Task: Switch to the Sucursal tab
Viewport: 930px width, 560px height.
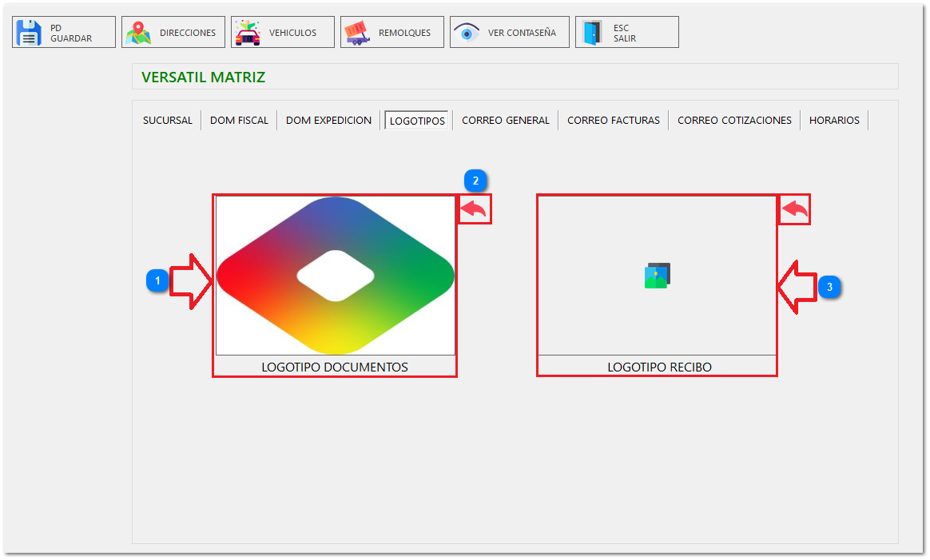Action: [168, 121]
